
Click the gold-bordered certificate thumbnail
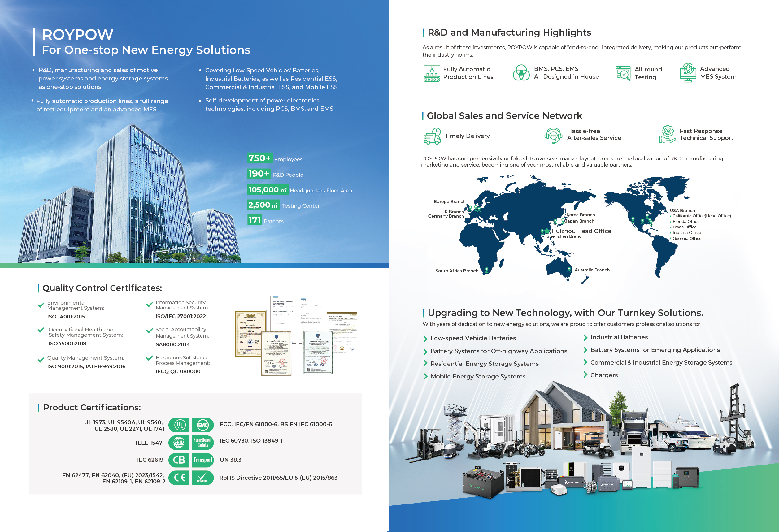[x=250, y=334]
